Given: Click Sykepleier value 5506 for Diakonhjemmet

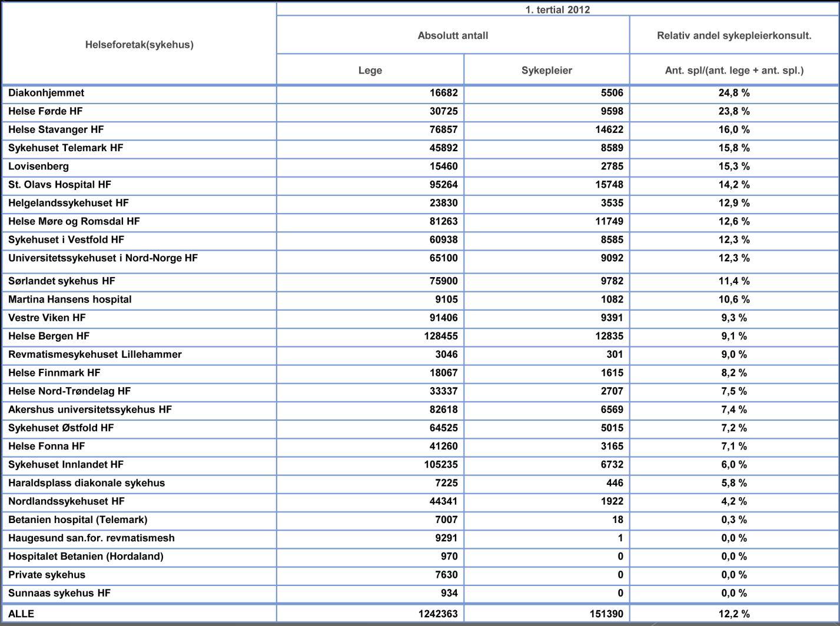Looking at the screenshot, I should (612, 93).
